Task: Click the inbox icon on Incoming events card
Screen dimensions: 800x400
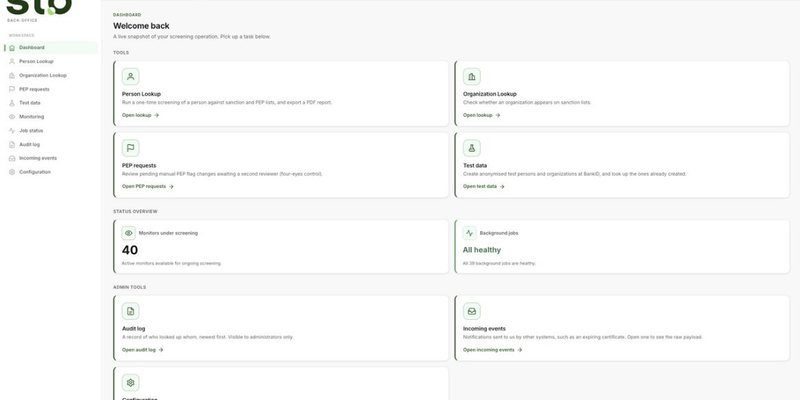Action: [x=471, y=311]
